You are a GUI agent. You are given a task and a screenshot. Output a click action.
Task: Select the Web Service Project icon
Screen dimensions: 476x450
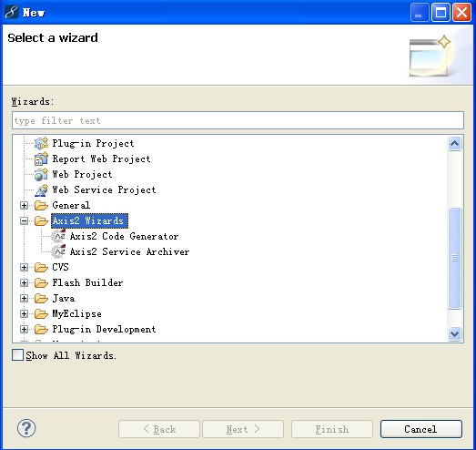click(x=41, y=190)
